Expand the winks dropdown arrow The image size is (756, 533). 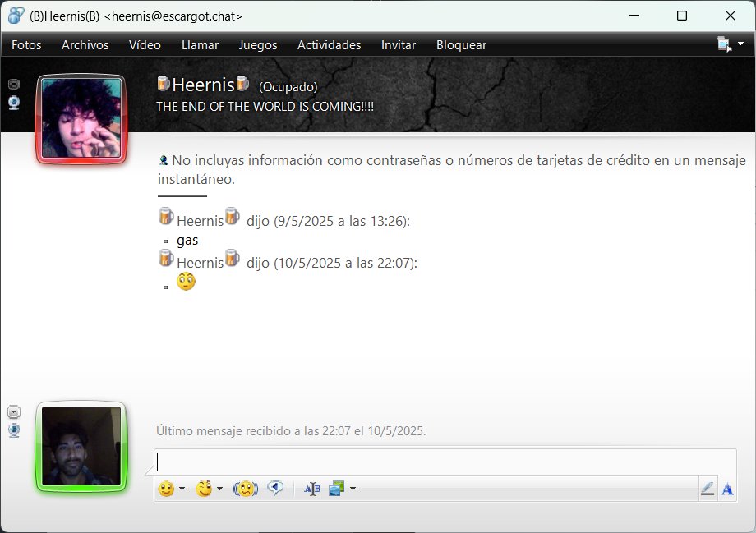[220, 488]
